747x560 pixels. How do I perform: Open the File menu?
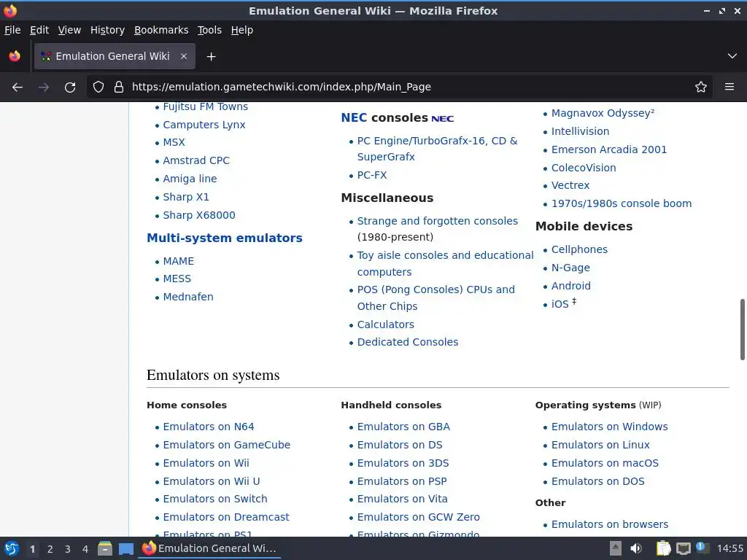[x=12, y=30]
